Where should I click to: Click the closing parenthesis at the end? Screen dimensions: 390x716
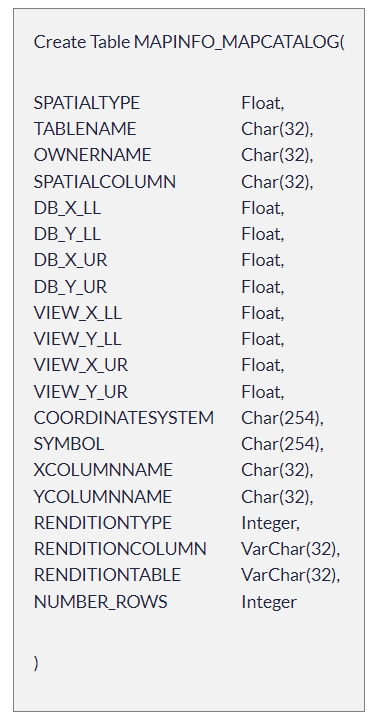pyautogui.click(x=36, y=663)
